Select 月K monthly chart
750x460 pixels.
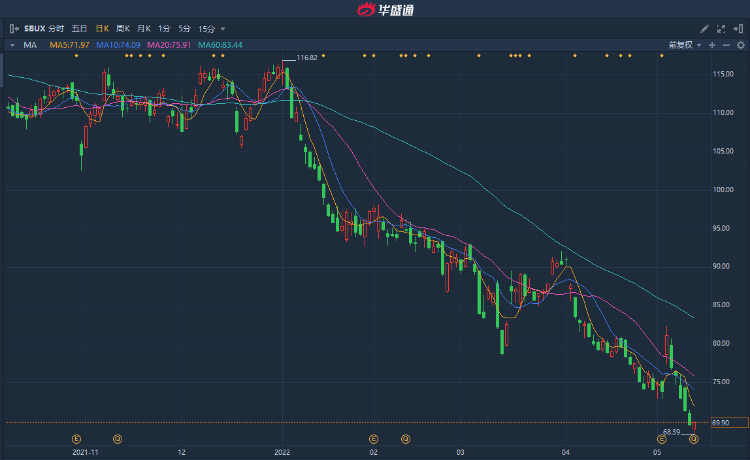click(146, 29)
